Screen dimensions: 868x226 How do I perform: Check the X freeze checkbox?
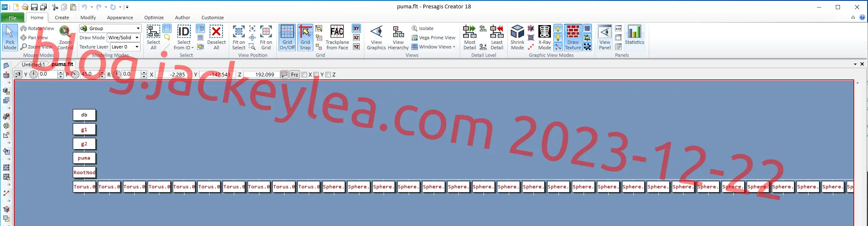(304, 75)
